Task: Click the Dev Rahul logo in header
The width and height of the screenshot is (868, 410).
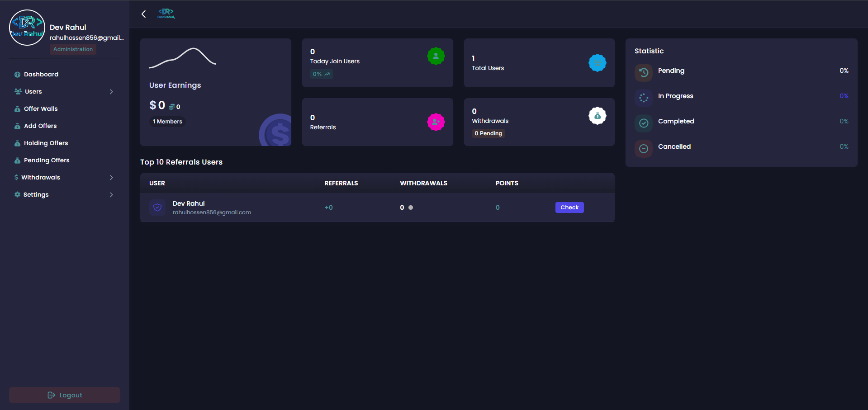Action: click(x=166, y=14)
